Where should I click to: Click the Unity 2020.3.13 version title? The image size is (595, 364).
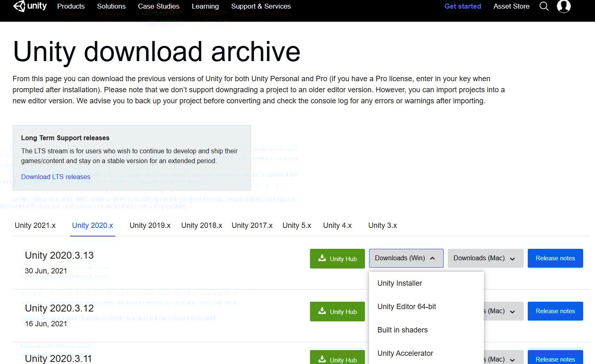[x=59, y=255]
